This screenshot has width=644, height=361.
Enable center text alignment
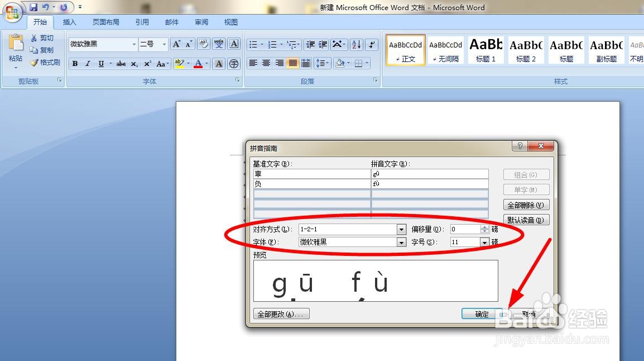tap(266, 63)
